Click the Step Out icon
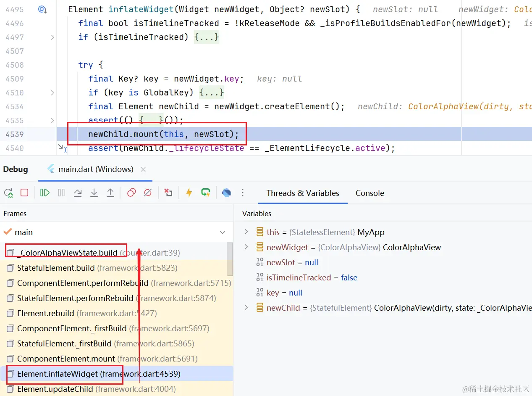The image size is (532, 396). 110,193
